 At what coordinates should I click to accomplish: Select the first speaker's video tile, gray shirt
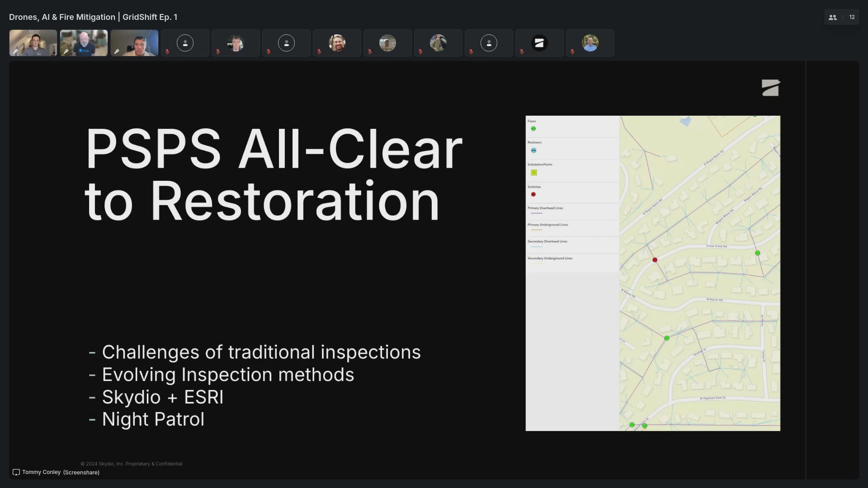(33, 43)
